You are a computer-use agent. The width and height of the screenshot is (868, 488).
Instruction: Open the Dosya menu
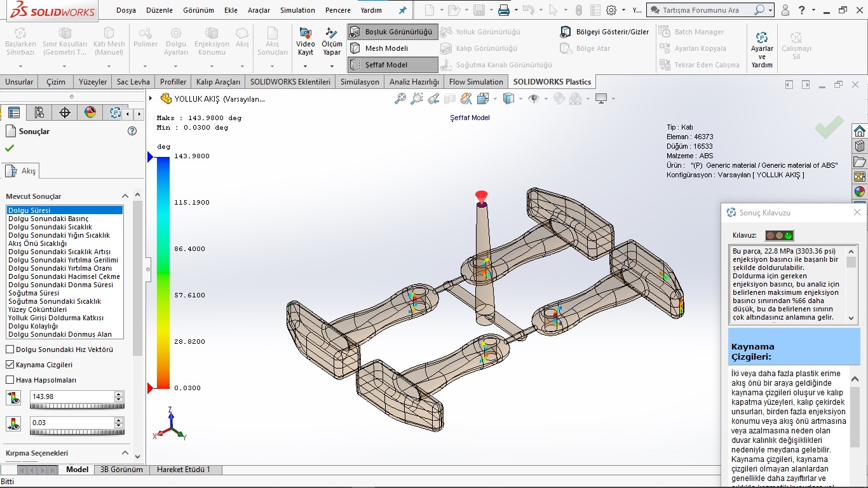point(126,10)
